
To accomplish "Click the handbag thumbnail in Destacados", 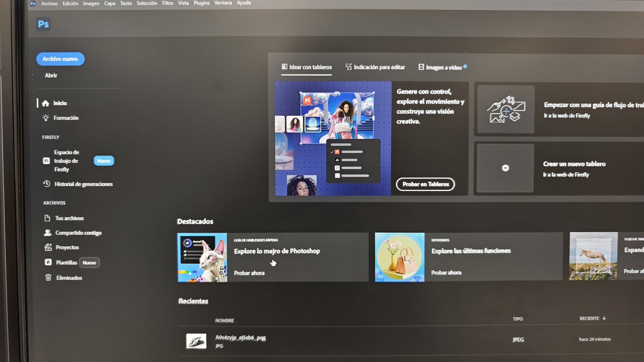I will (400, 257).
